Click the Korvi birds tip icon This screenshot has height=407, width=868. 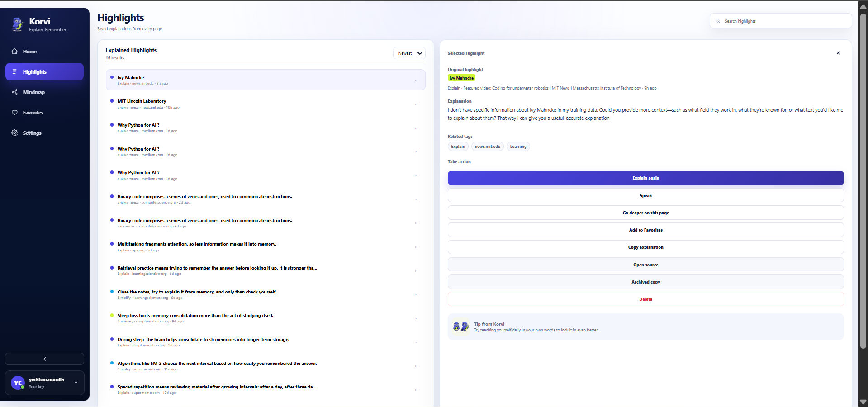(460, 327)
